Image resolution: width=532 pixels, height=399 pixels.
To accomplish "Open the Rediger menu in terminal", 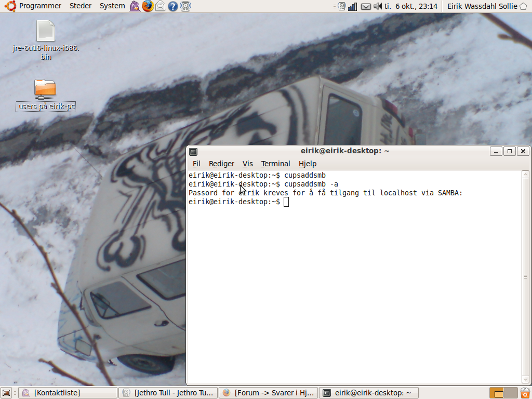I will click(221, 164).
